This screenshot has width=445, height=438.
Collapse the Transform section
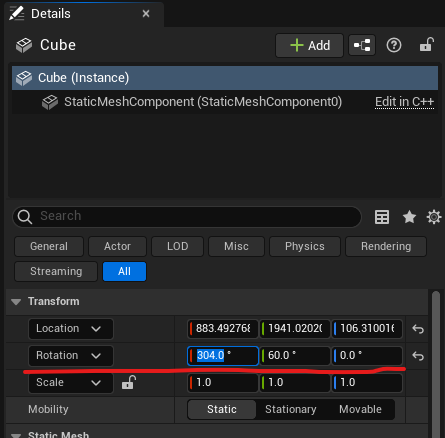[16, 302]
